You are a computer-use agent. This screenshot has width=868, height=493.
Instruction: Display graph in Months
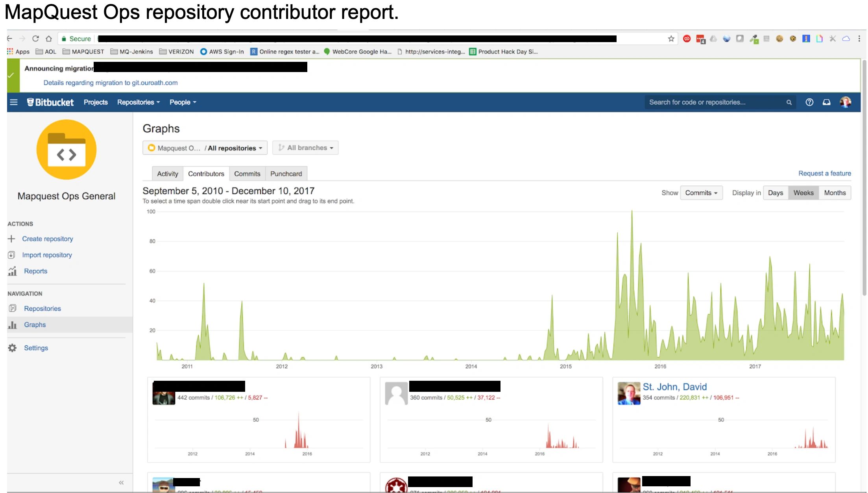(x=835, y=193)
